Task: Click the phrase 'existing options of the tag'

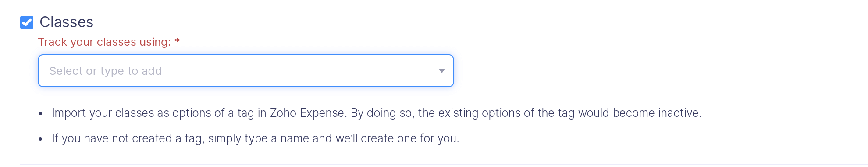Action: 506,113
